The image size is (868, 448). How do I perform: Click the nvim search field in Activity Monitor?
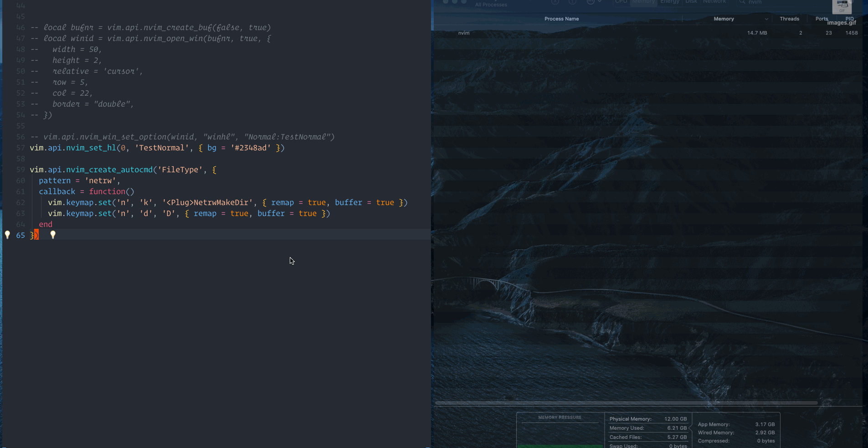(784, 2)
